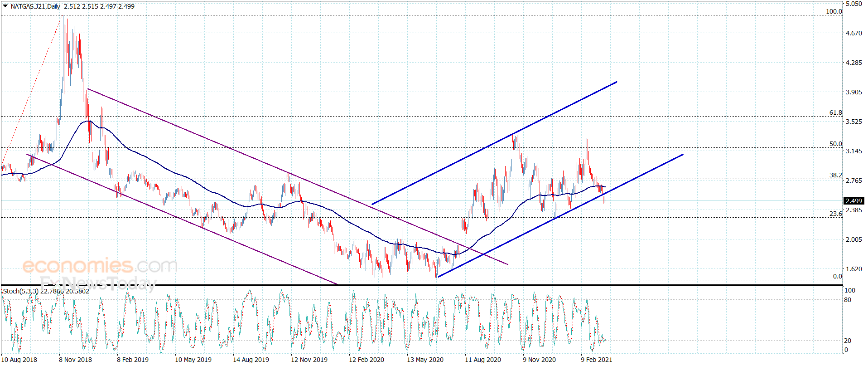Select the 11 Aug 2020 date label
This screenshot has height=366, width=868.
tap(483, 360)
